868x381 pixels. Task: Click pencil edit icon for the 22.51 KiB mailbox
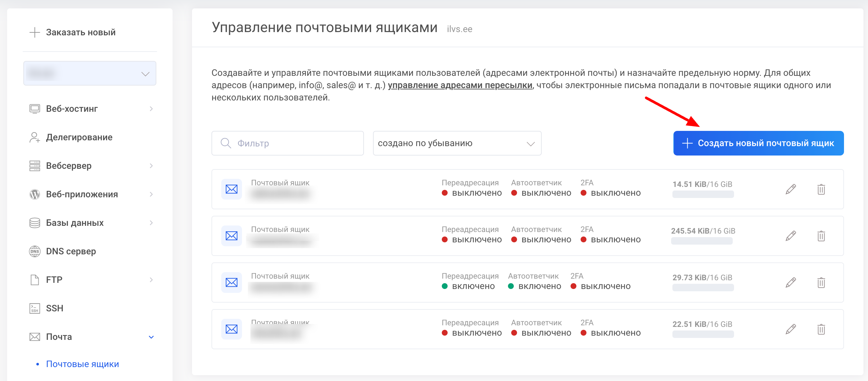click(x=790, y=329)
